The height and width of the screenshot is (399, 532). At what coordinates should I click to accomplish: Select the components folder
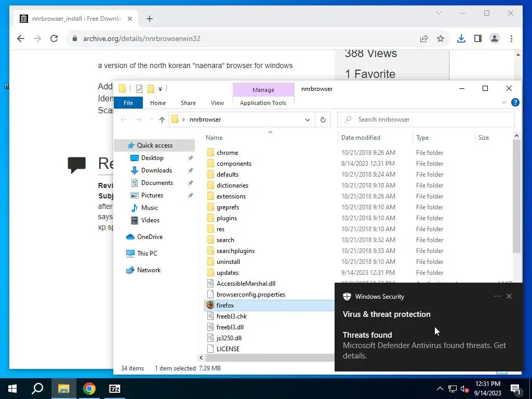(234, 164)
